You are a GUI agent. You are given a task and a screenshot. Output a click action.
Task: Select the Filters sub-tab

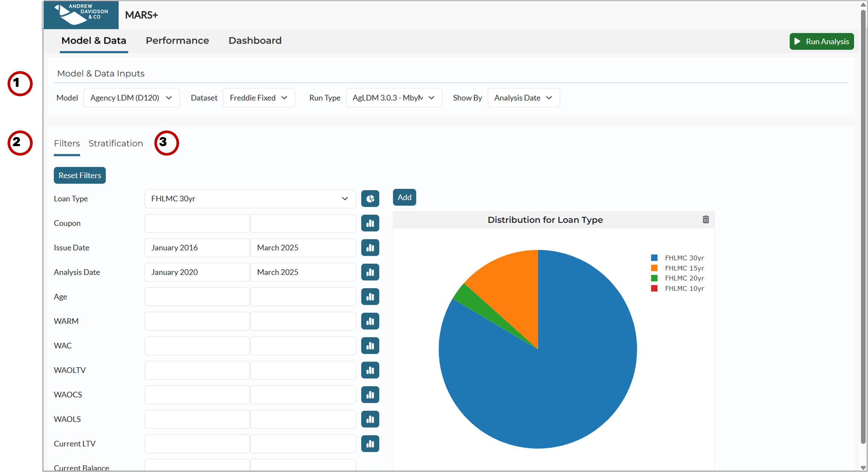click(x=67, y=144)
